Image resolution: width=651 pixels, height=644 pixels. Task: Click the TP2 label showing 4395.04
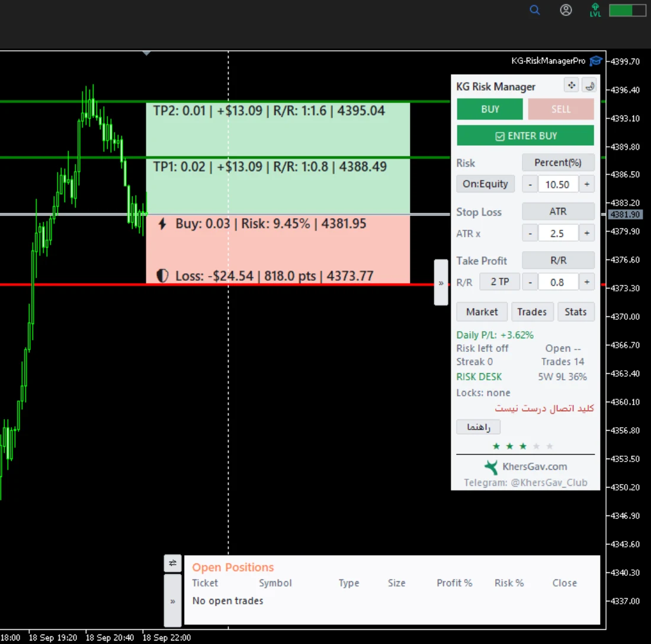[x=269, y=111]
